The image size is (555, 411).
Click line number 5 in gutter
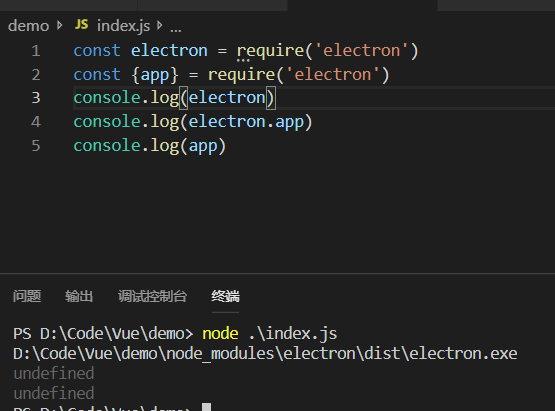[x=36, y=146]
